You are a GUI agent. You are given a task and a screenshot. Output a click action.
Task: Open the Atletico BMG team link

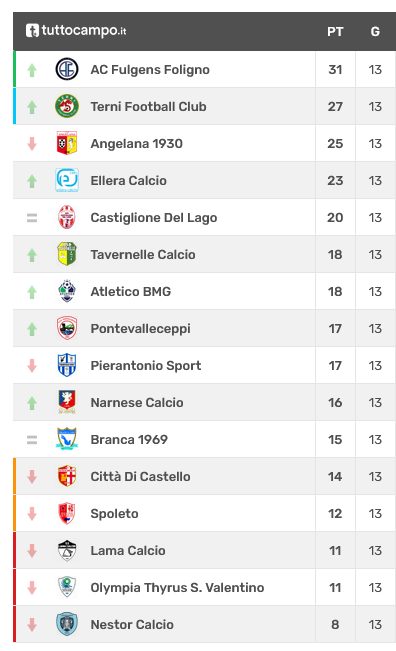click(131, 291)
